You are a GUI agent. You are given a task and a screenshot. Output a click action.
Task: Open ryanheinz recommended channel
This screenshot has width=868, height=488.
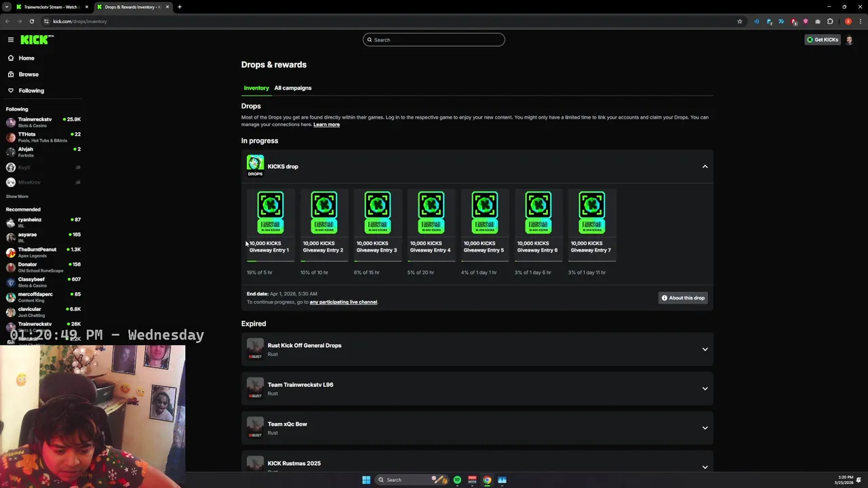tap(42, 222)
